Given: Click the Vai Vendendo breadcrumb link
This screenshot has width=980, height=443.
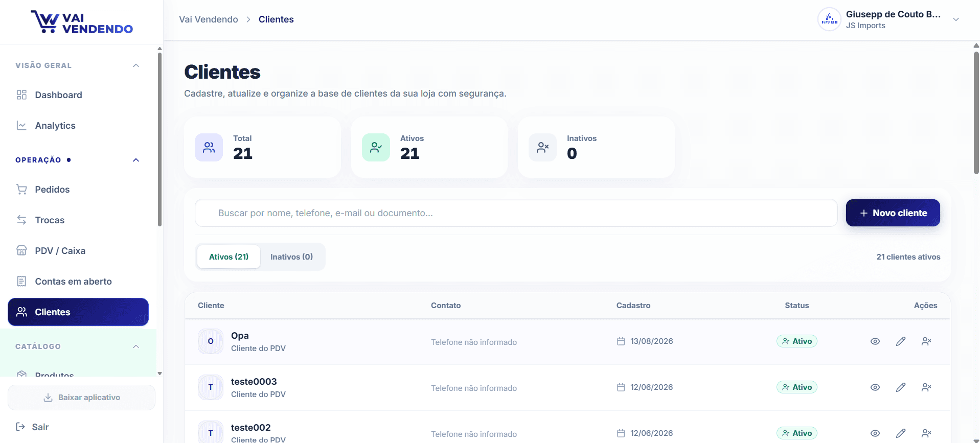Looking at the screenshot, I should click(x=209, y=19).
